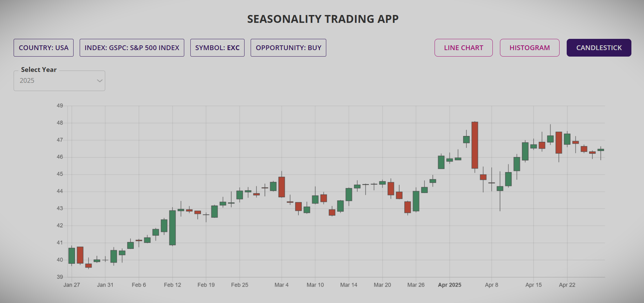Image resolution: width=644 pixels, height=303 pixels.
Task: Click the Symbol: EXC button
Action: click(x=217, y=48)
